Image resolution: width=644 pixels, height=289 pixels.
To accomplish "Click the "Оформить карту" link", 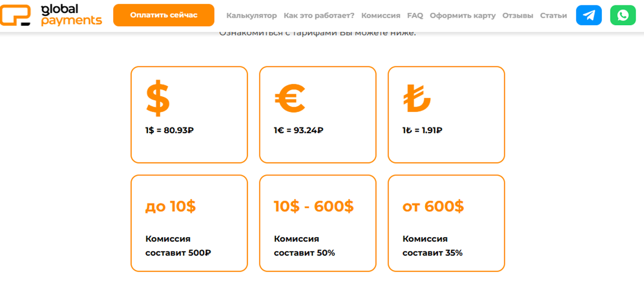I will (x=462, y=15).
